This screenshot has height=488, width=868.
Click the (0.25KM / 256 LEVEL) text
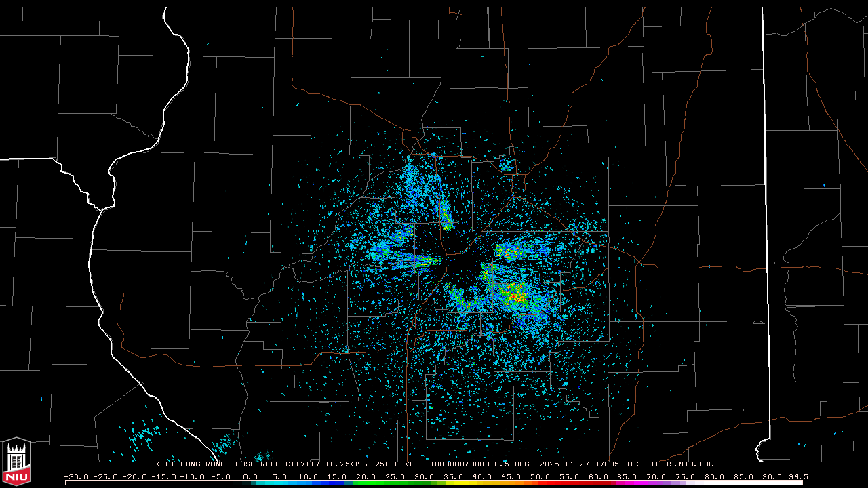(x=376, y=464)
